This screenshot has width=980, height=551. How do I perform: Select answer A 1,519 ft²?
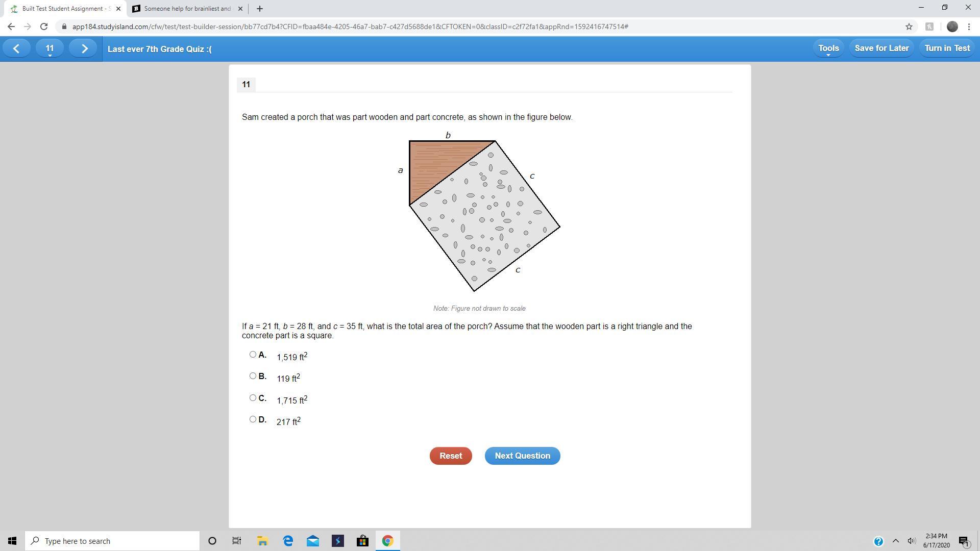[253, 355]
